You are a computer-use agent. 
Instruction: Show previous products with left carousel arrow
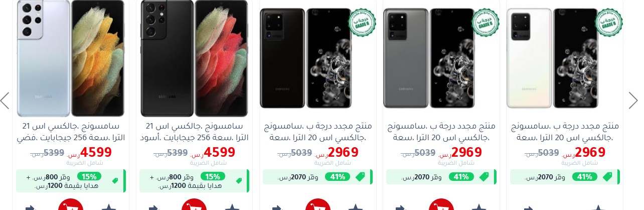click(x=5, y=100)
